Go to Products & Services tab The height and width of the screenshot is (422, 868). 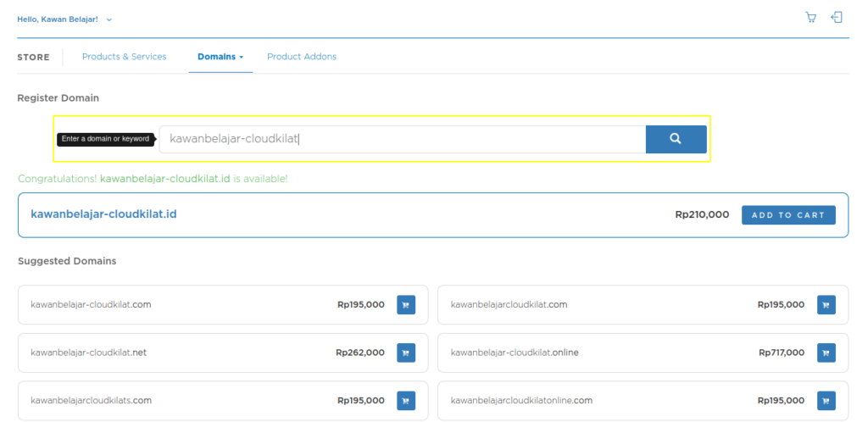124,57
